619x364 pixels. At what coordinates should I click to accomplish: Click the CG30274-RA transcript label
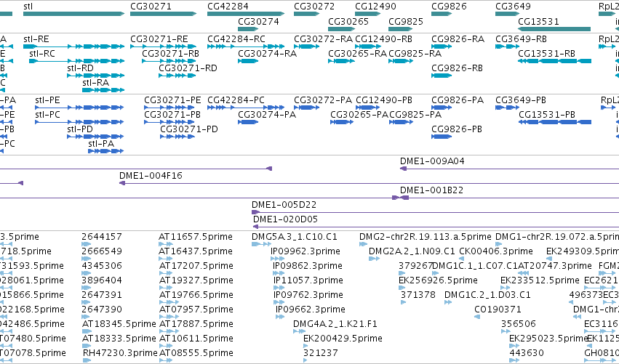pos(267,54)
